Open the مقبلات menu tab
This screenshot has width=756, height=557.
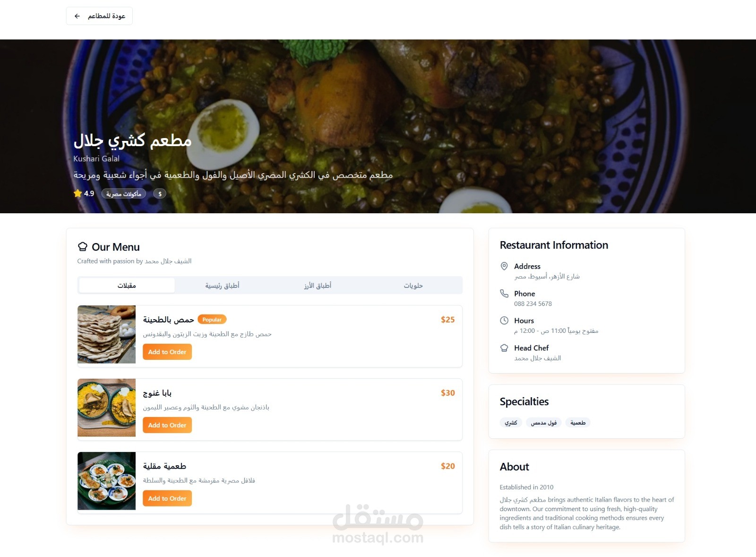click(x=127, y=286)
